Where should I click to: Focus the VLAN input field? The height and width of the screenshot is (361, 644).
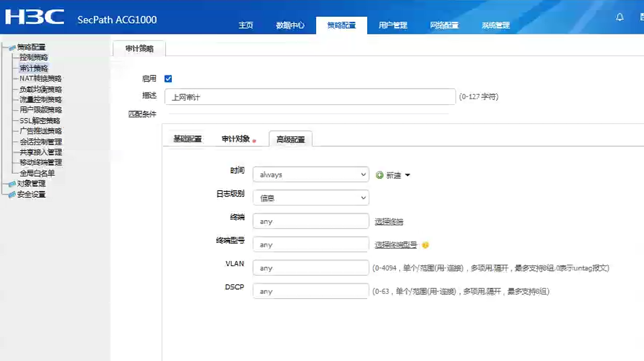click(311, 268)
